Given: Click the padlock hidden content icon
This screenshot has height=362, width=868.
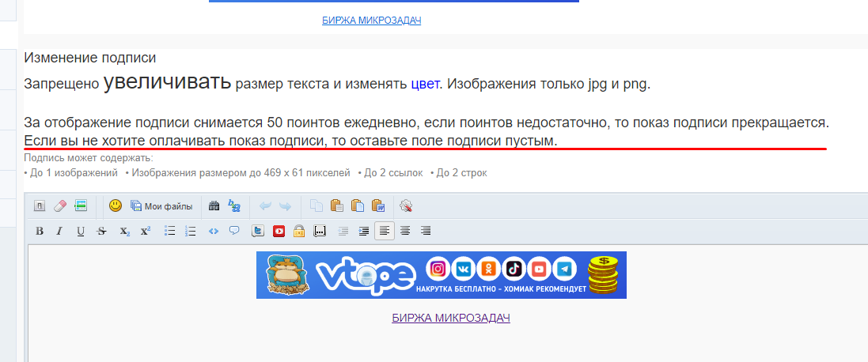Looking at the screenshot, I should [299, 231].
